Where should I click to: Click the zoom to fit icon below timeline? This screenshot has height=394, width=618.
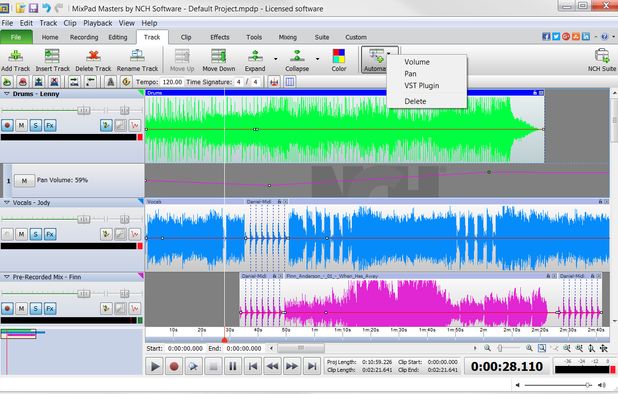tap(542, 348)
